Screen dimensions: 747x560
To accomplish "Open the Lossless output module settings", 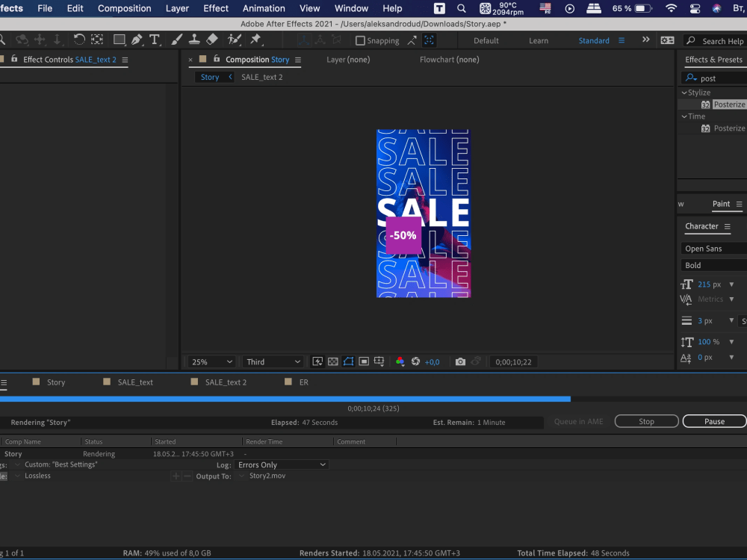I will coord(37,476).
